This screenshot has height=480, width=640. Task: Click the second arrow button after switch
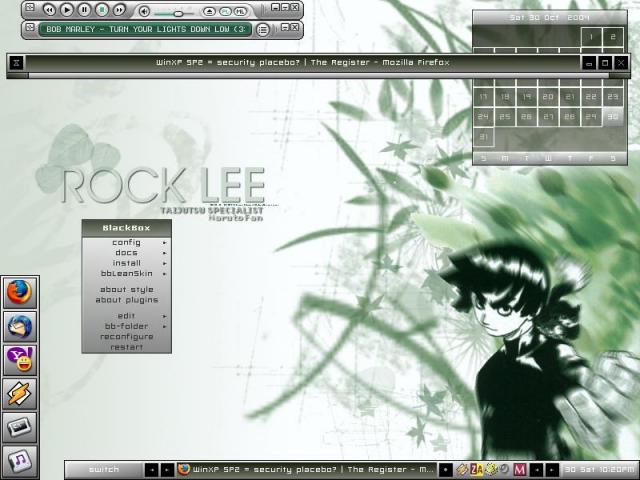tap(167, 470)
